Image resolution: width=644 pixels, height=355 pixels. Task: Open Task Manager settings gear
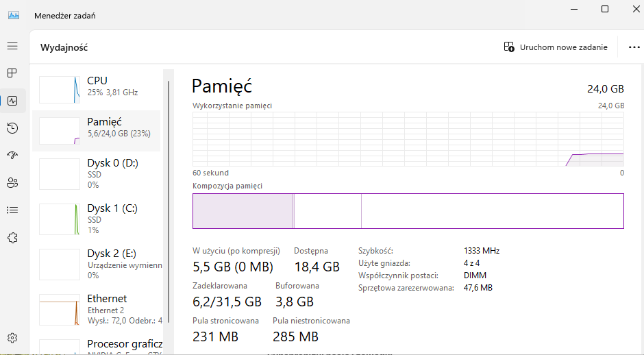click(x=12, y=337)
